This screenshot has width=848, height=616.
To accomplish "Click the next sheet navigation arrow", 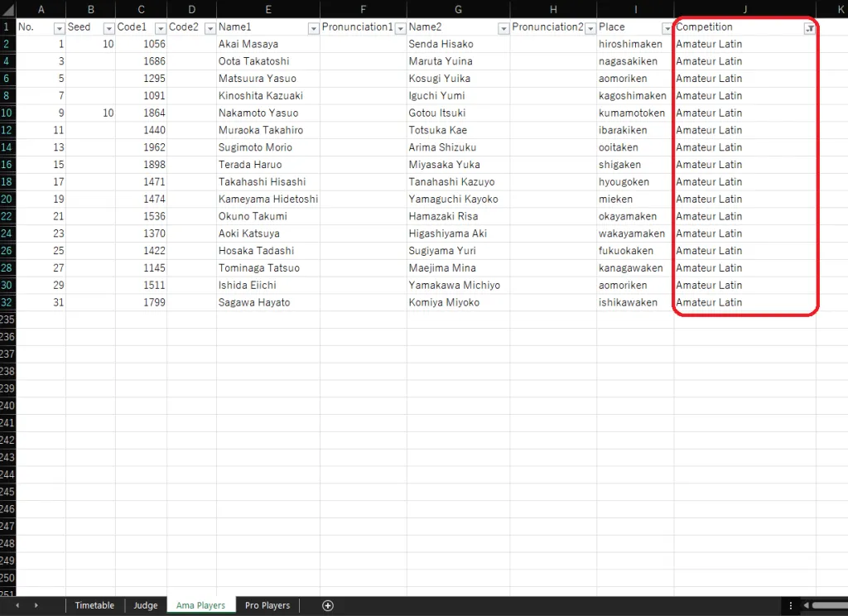I will point(36,606).
